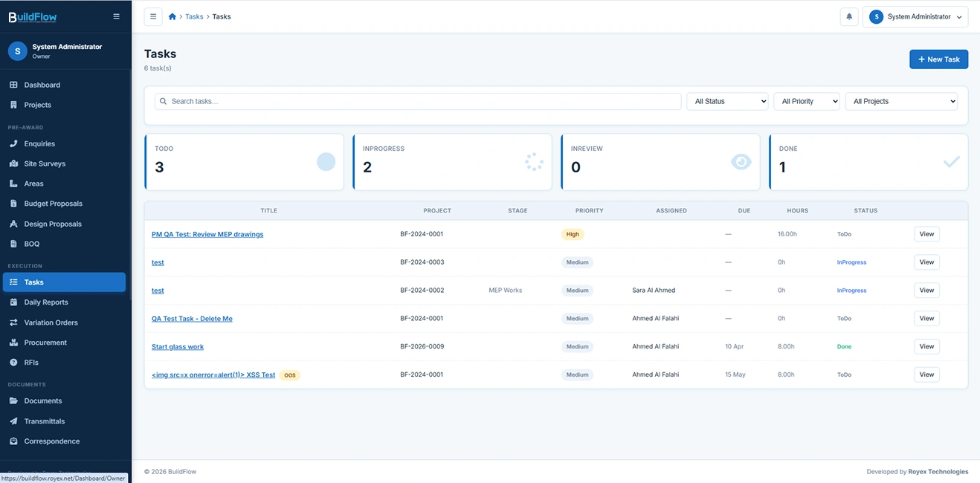Click the New Task button
The image size is (980, 483).
pos(938,59)
